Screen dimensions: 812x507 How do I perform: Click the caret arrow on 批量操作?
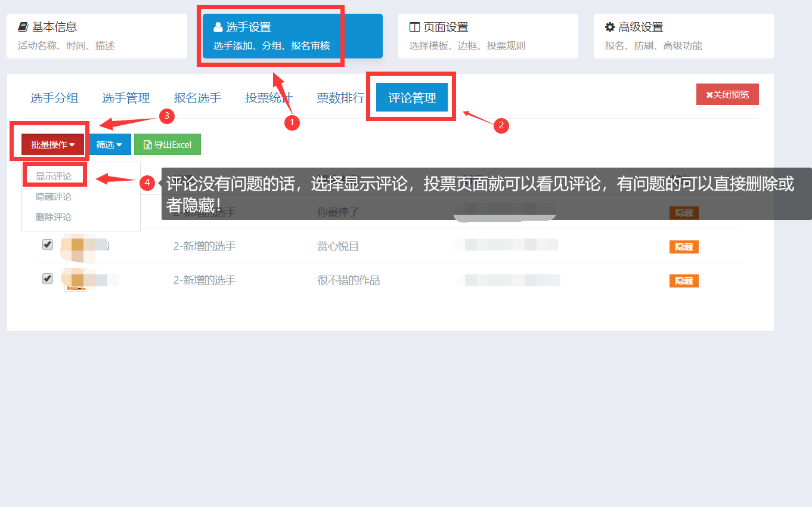point(72,145)
